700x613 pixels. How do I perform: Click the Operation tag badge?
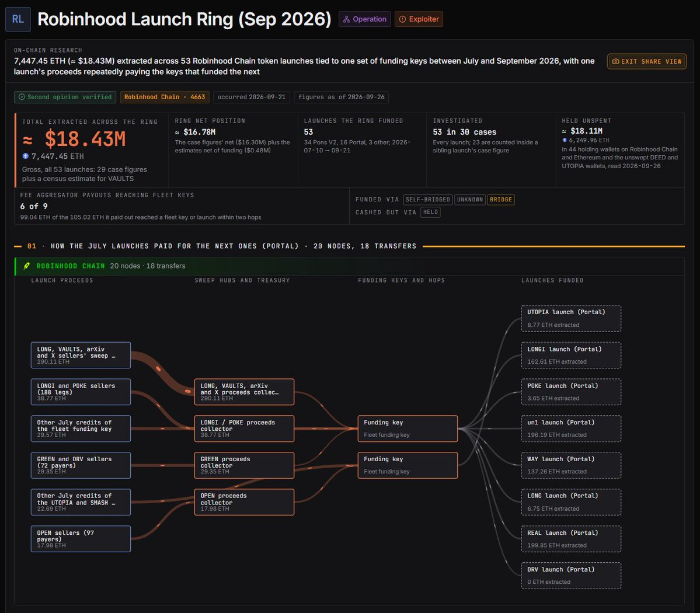point(365,19)
